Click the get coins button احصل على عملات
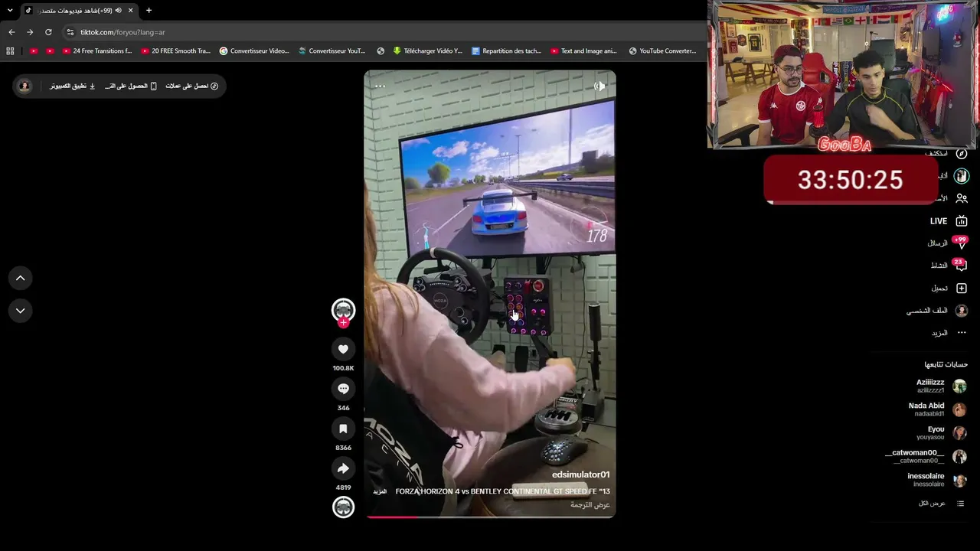980x551 pixels. click(192, 86)
